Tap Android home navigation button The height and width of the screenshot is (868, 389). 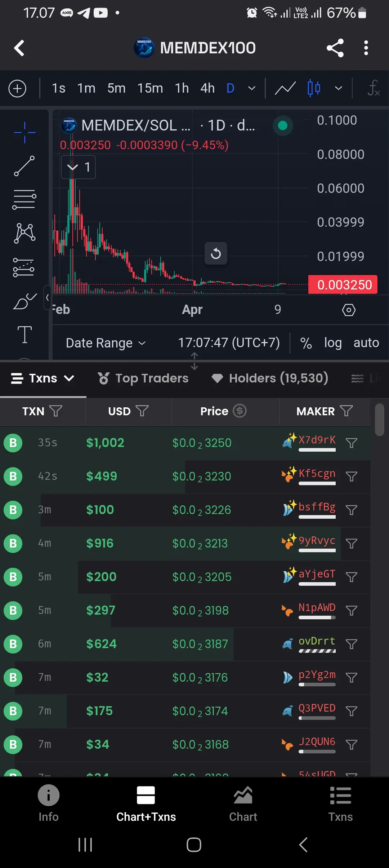(194, 845)
